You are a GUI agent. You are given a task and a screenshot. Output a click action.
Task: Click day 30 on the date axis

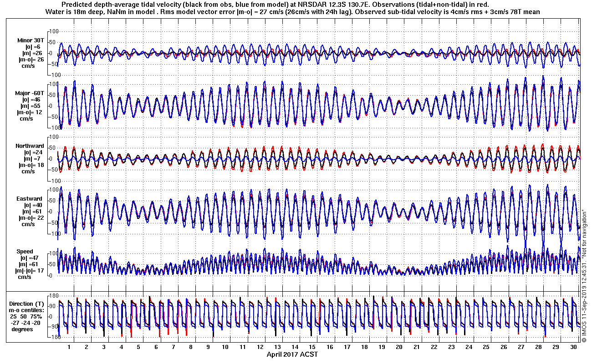tap(573, 347)
